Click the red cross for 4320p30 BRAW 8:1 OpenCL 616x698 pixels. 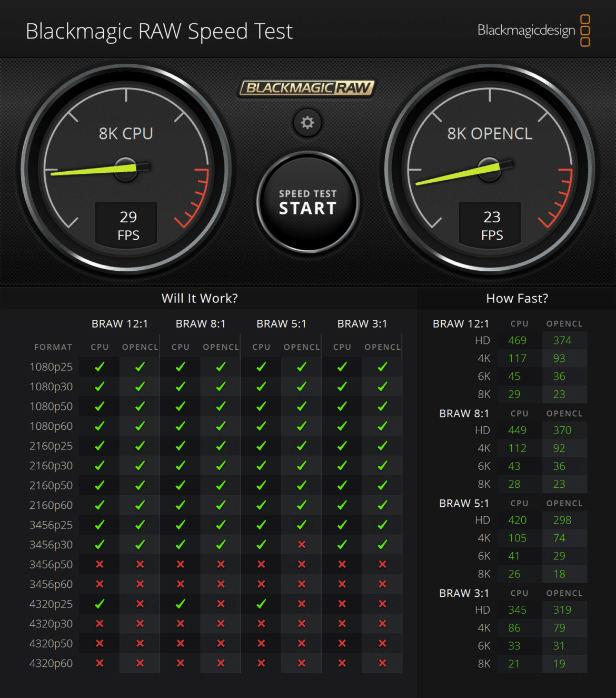221,623
